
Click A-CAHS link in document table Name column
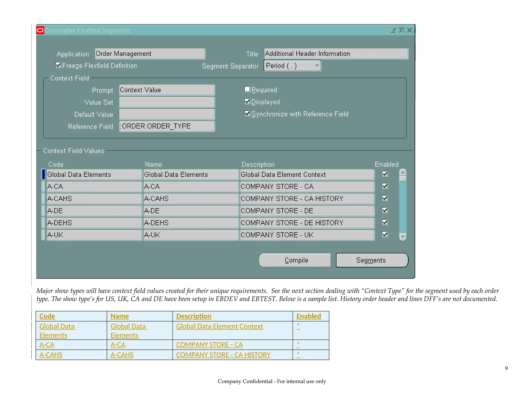(122, 355)
